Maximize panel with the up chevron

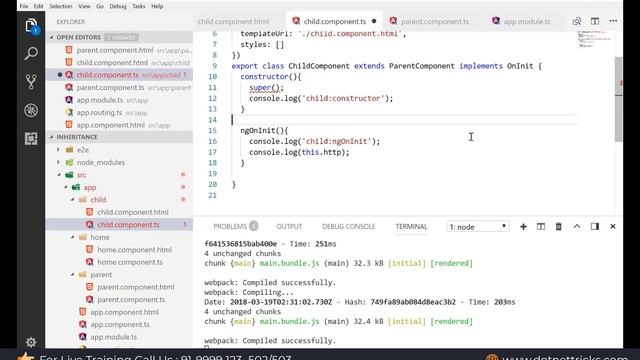[x=577, y=227]
